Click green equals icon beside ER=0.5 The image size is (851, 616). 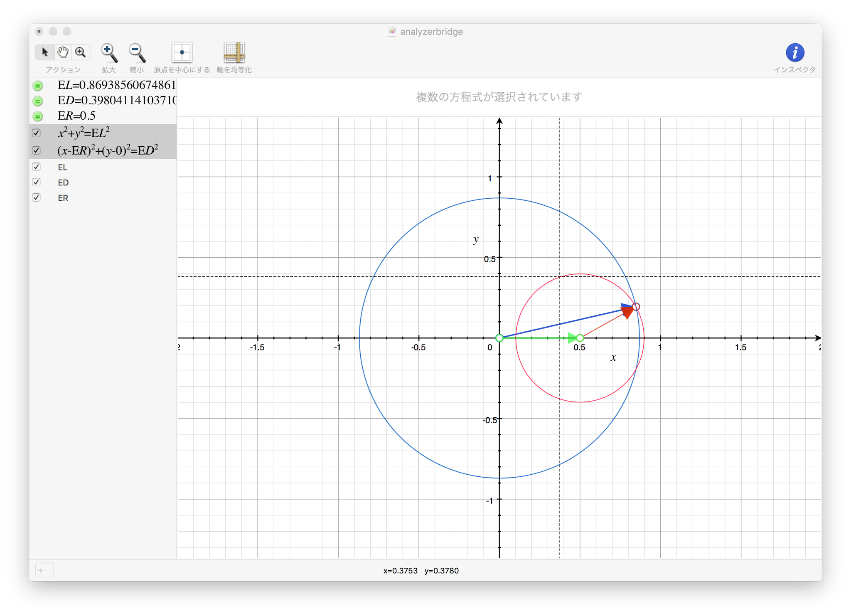tap(38, 116)
